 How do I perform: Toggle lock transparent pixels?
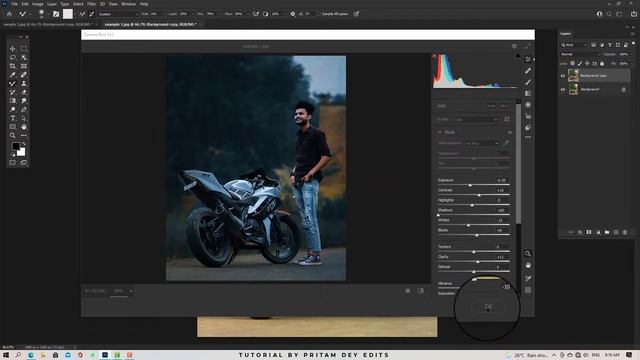point(572,63)
